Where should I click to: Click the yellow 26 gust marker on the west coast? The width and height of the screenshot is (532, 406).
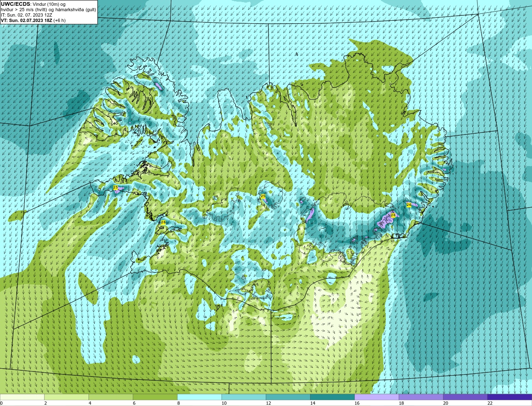(163, 223)
